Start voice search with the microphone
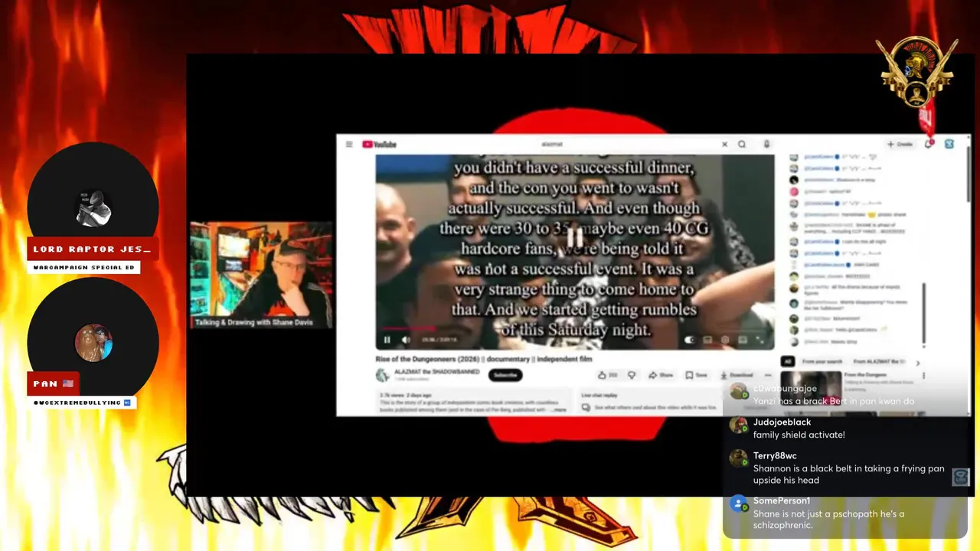980x551 pixels. (x=766, y=144)
